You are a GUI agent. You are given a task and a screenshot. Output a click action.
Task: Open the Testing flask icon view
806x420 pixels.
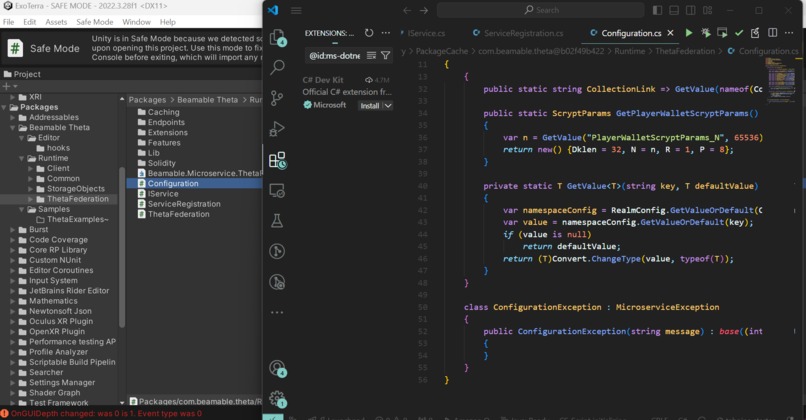pos(278,221)
